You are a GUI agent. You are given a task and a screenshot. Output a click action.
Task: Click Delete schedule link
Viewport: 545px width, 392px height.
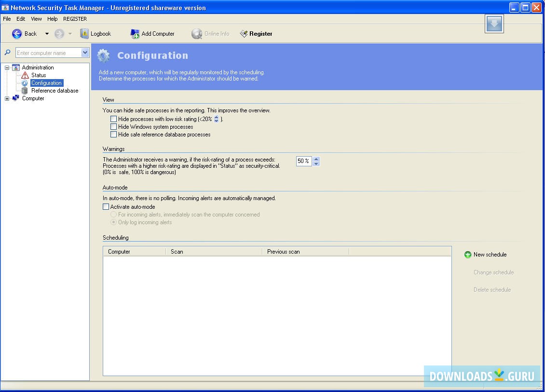(x=492, y=290)
